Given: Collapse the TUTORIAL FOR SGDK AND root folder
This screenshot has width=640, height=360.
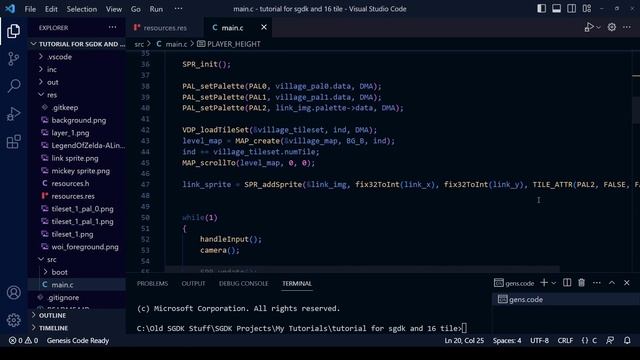Looking at the screenshot, I should click(x=77, y=44).
